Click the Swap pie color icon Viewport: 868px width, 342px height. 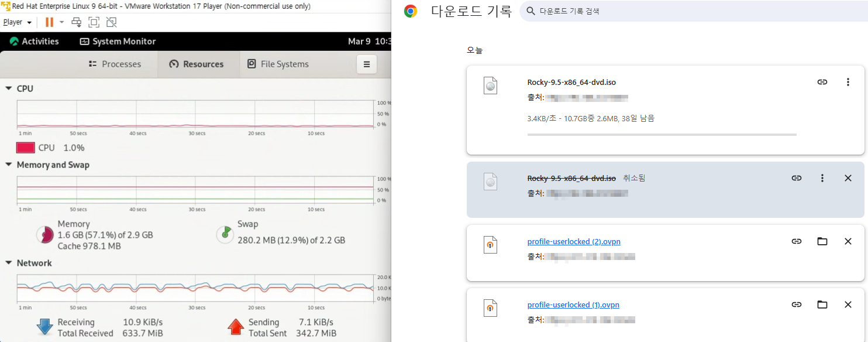pyautogui.click(x=225, y=235)
